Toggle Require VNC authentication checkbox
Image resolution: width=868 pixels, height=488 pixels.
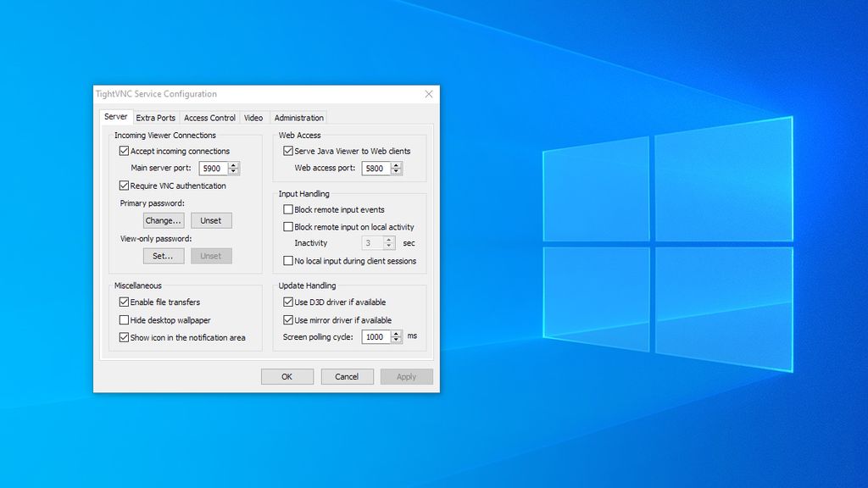coord(124,186)
